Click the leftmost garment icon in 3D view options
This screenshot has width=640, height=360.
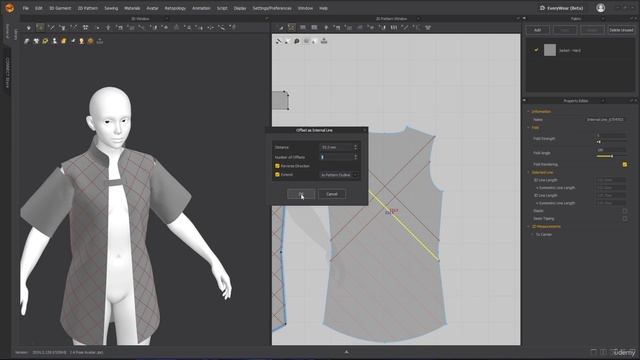point(27,41)
